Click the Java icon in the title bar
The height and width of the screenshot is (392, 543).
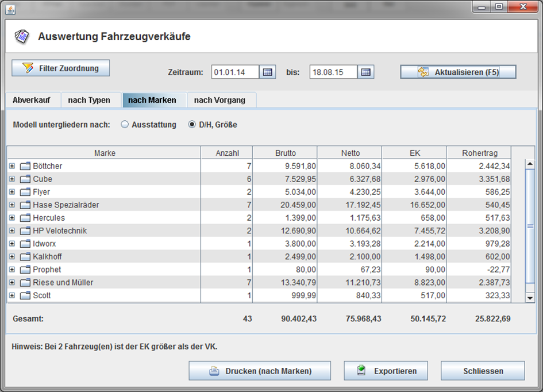click(10, 10)
